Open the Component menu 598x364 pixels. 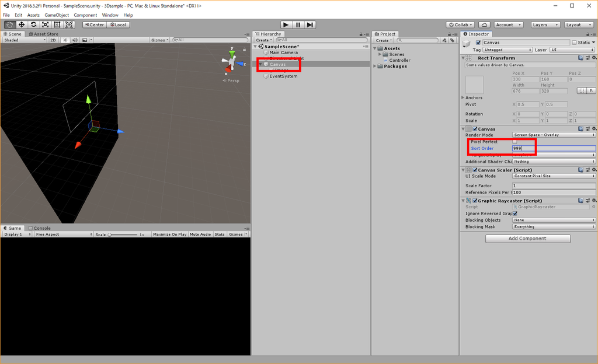(x=85, y=15)
